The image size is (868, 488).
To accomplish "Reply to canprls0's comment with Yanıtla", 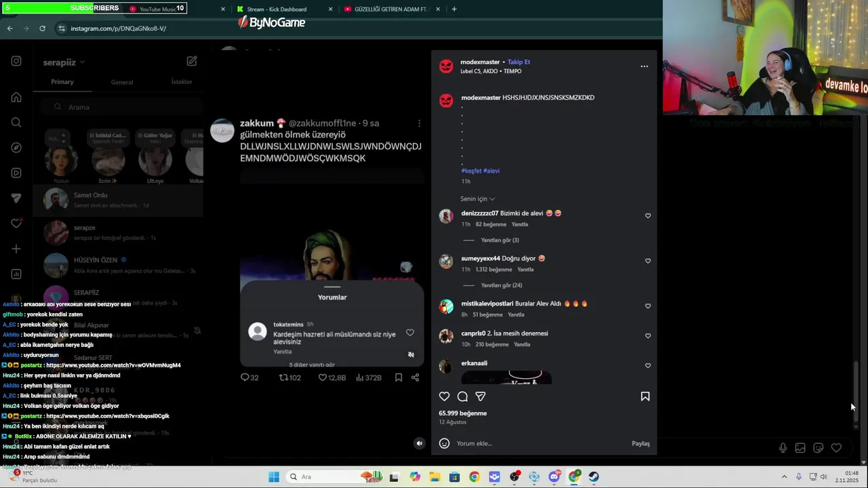I will [521, 344].
